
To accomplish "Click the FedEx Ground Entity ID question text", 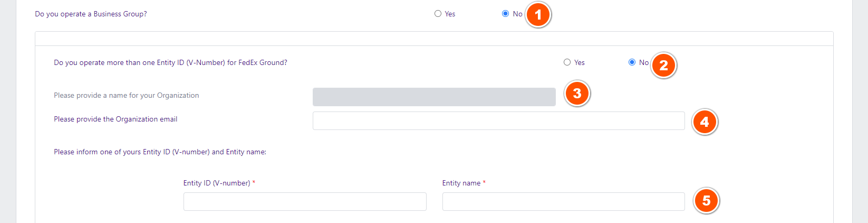I will tap(170, 62).
